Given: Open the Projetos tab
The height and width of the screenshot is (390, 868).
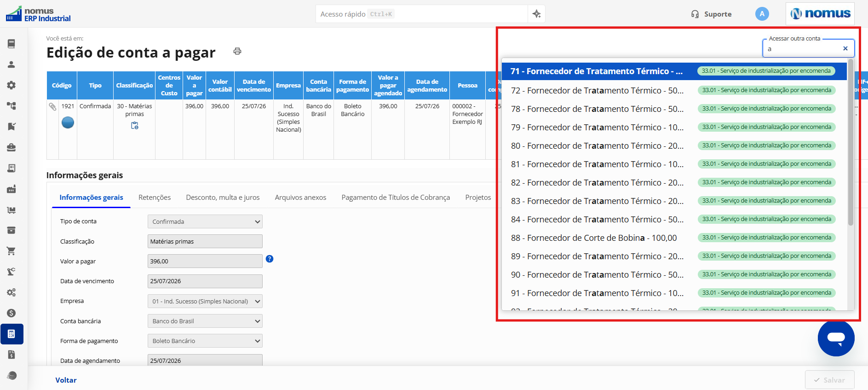Looking at the screenshot, I should tap(478, 198).
